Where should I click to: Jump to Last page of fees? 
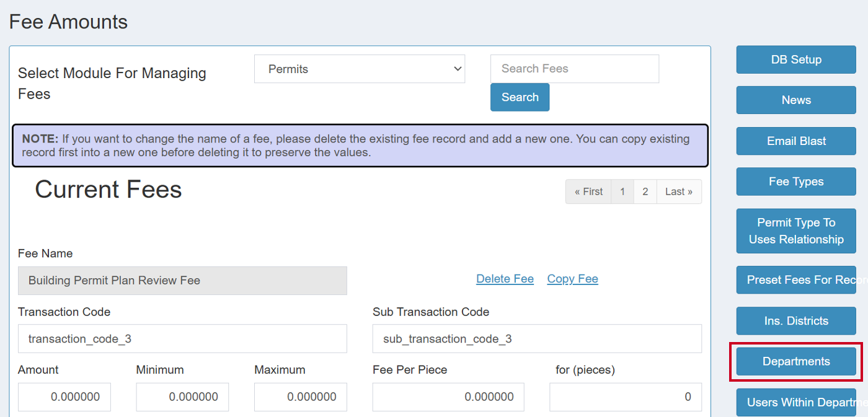(679, 191)
